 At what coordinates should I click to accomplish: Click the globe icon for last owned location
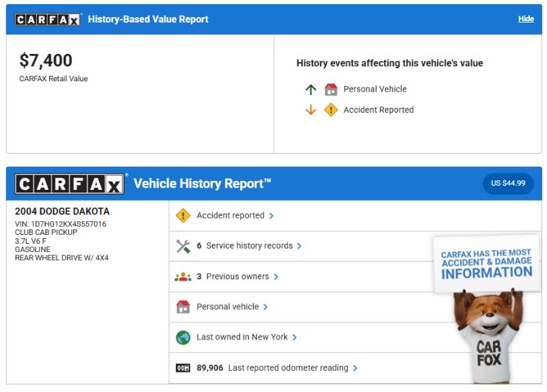183,337
